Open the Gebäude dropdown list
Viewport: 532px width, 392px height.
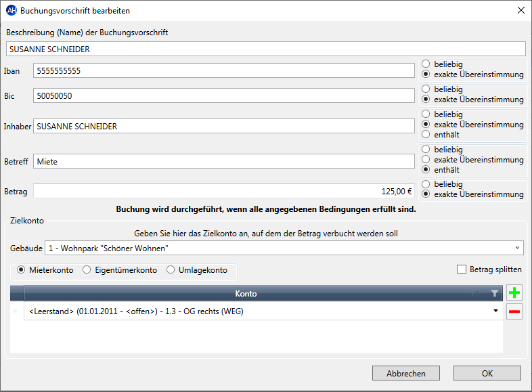[517, 248]
